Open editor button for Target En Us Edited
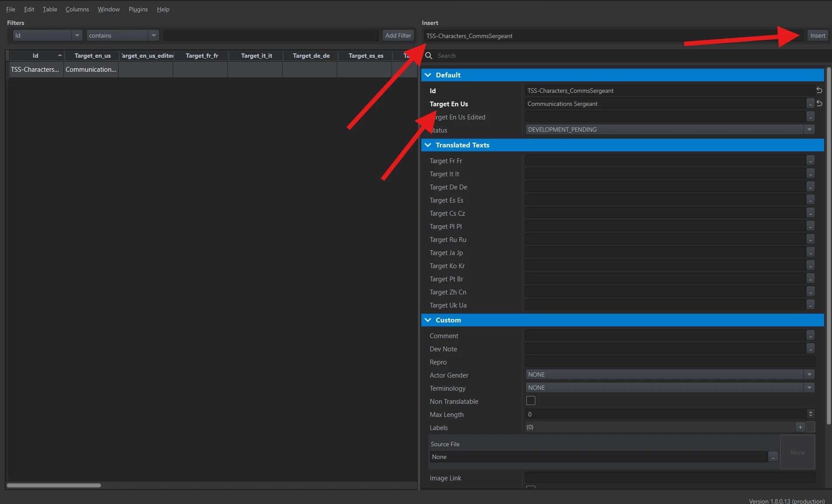832x504 pixels. click(811, 117)
